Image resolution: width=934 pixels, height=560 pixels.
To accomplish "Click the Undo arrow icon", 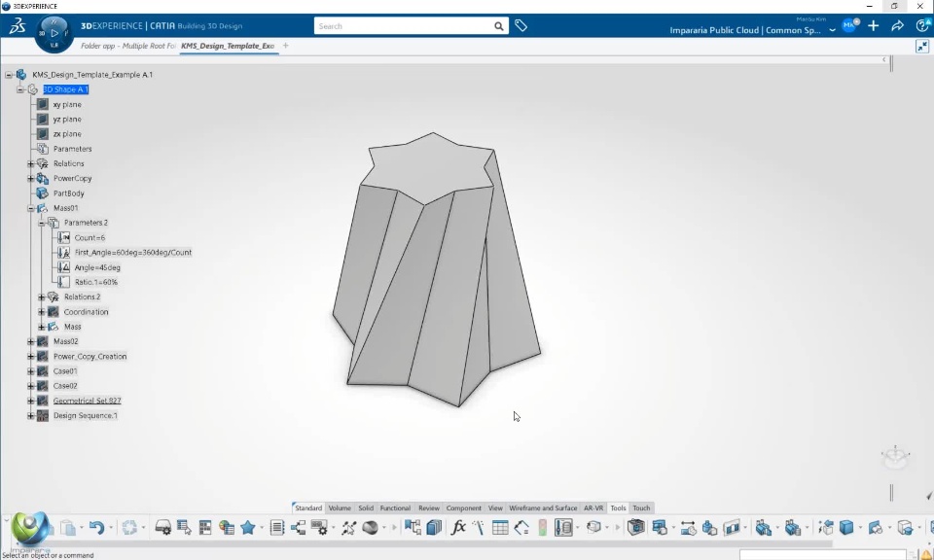I will [x=96, y=527].
